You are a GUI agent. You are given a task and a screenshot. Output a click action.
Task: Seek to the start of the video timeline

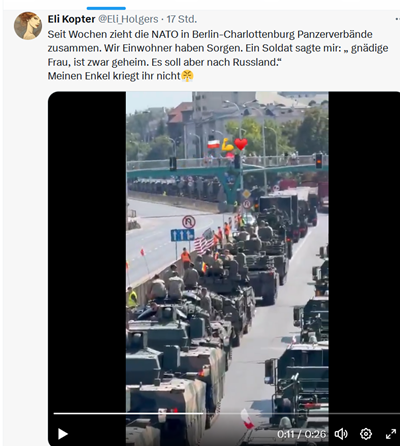pyautogui.click(x=55, y=413)
